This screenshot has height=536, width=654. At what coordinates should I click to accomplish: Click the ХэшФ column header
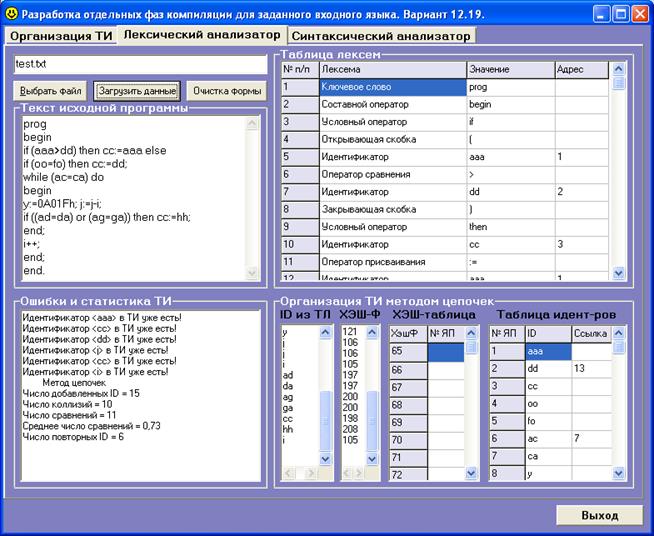[408, 334]
